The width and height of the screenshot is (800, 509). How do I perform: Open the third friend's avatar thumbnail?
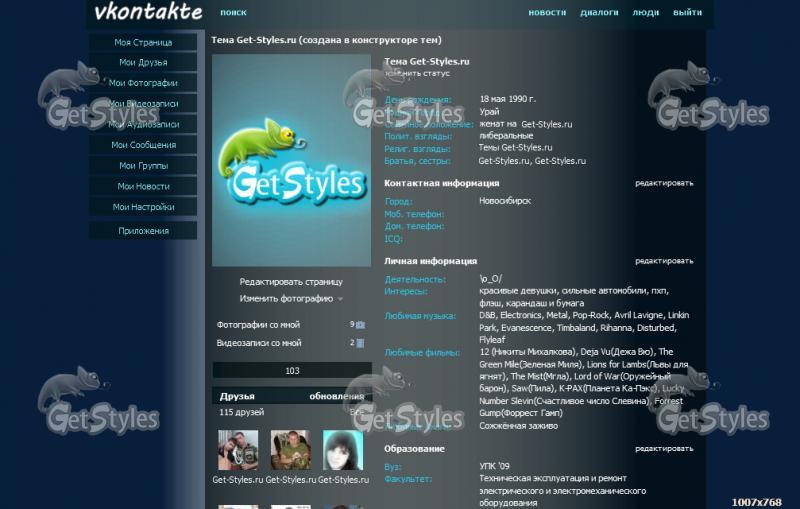(342, 450)
